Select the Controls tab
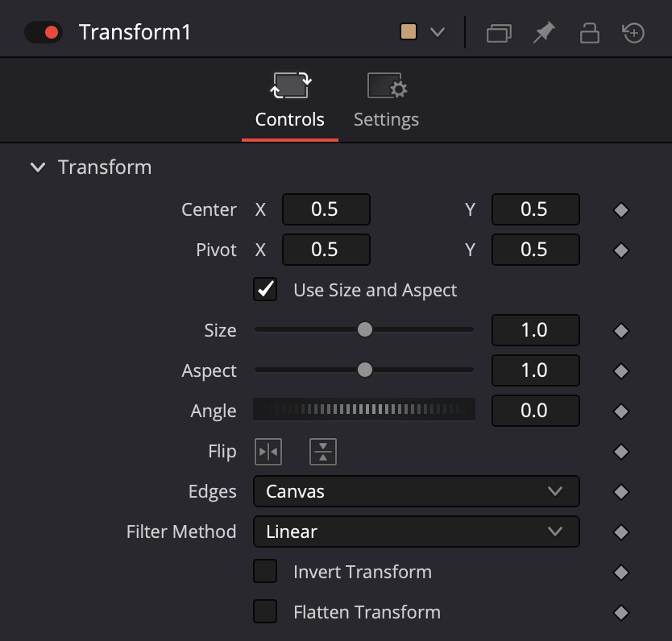Image resolution: width=672 pixels, height=641 pixels. click(x=289, y=101)
